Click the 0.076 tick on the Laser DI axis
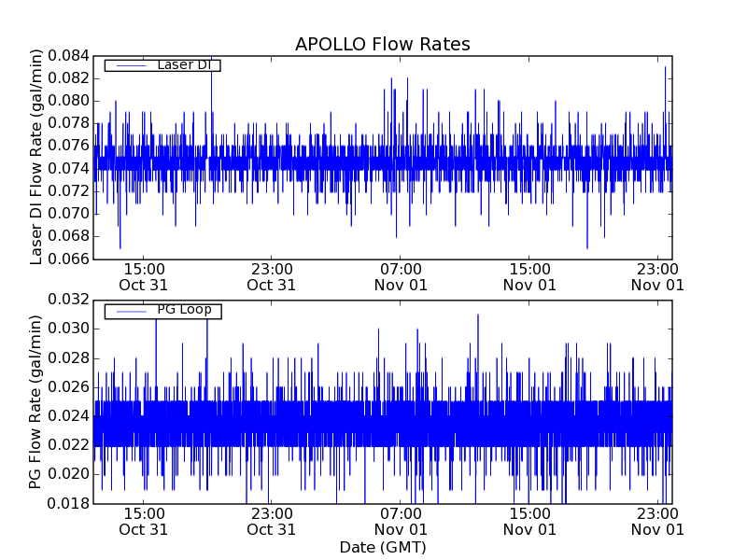Viewport: 747px width, 560px height. pos(68,146)
